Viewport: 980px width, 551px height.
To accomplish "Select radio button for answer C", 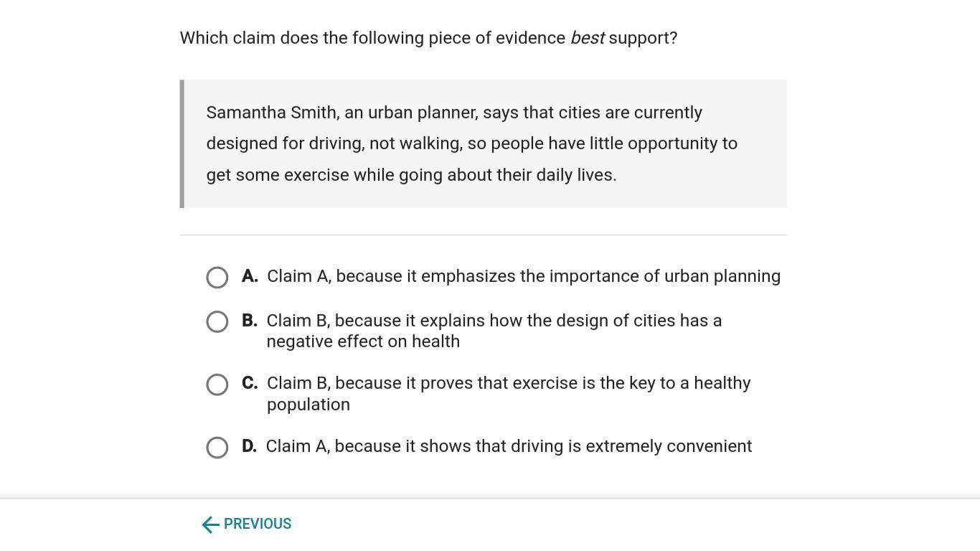I will pyautogui.click(x=217, y=385).
